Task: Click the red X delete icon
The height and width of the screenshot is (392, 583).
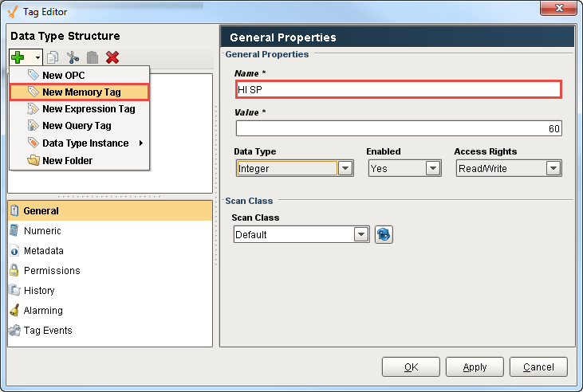Action: coord(112,57)
